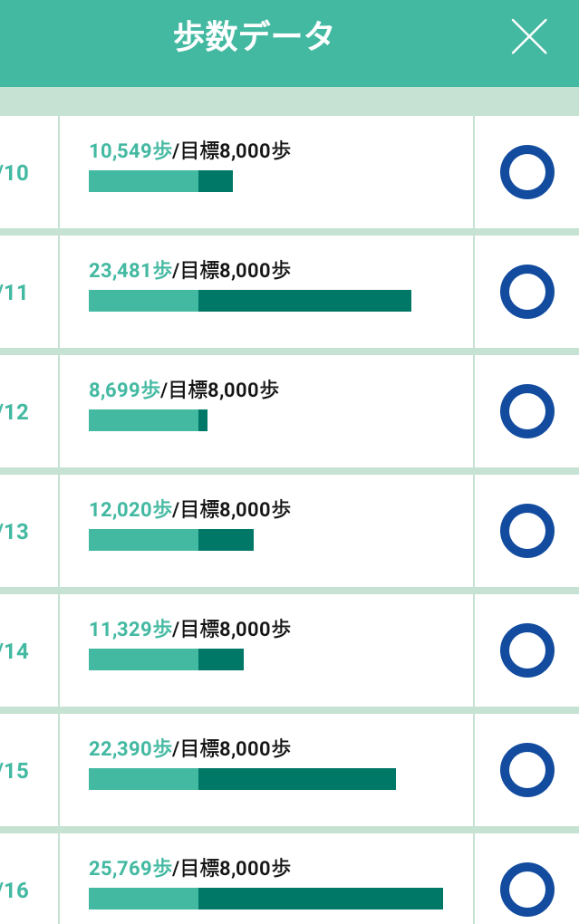Click the 25,769歩 progress bar
579x924 pixels.
[x=265, y=899]
